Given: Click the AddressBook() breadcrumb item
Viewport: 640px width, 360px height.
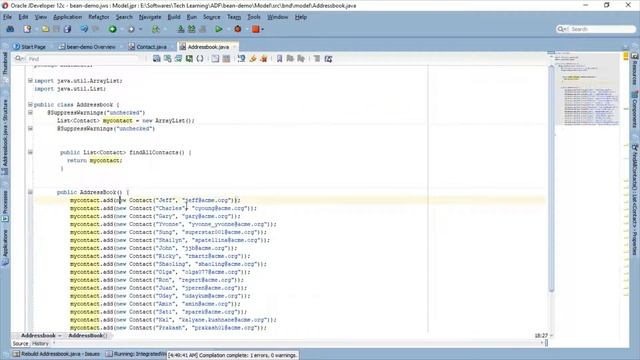Looking at the screenshot, I should coord(87,336).
